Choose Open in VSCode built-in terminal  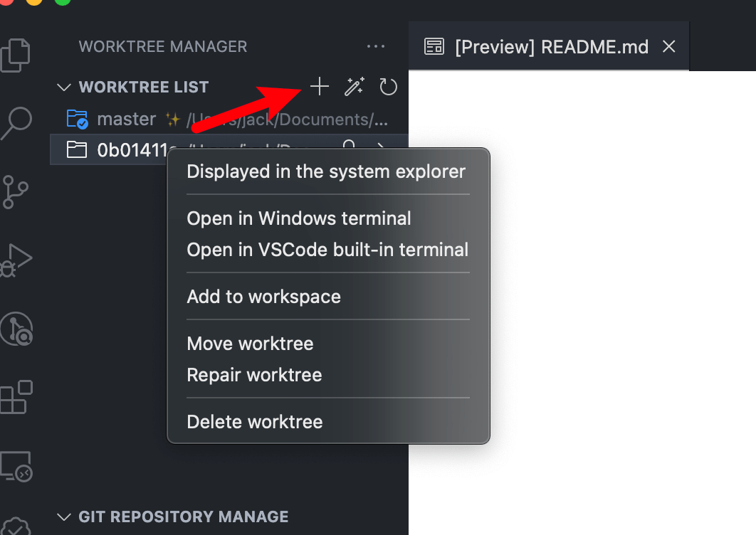point(327,250)
